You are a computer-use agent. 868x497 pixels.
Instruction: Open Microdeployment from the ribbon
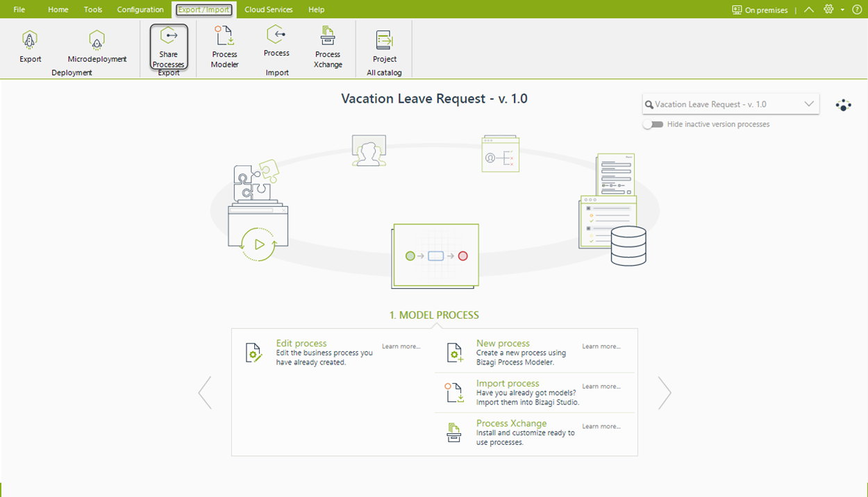[x=97, y=47]
